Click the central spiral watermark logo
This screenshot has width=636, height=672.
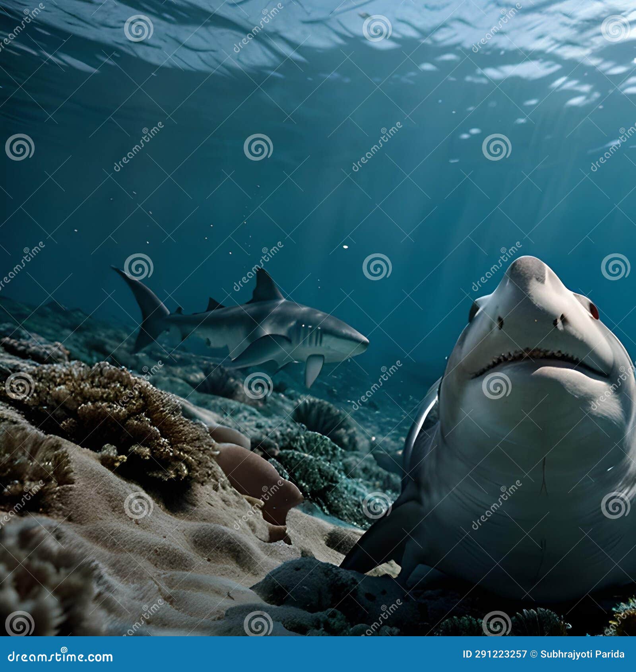coord(376,268)
